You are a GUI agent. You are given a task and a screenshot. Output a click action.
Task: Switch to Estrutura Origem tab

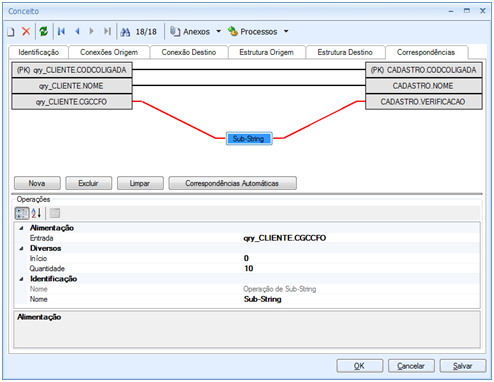click(x=266, y=52)
